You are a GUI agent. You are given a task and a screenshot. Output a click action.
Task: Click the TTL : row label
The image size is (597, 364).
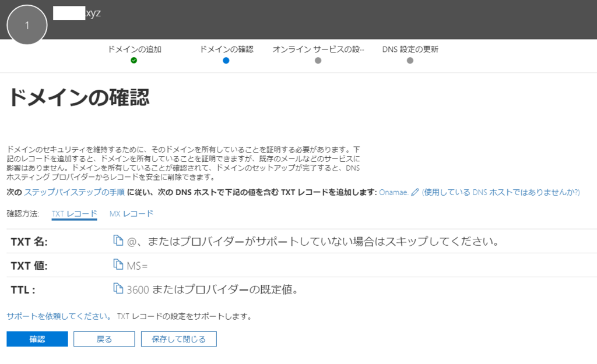point(23,290)
